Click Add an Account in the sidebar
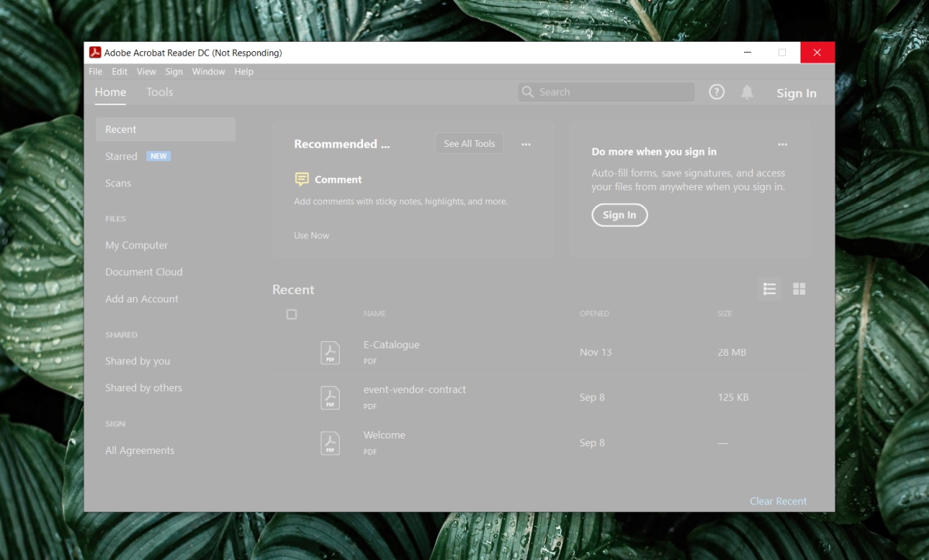 pyautogui.click(x=142, y=299)
